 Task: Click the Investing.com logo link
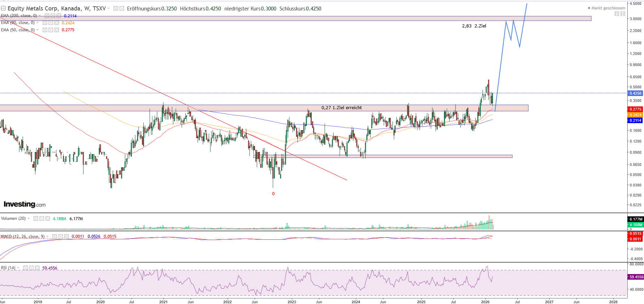[x=25, y=204]
